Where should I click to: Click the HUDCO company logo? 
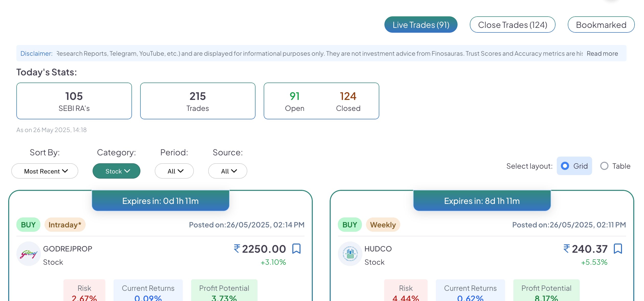[x=350, y=254]
